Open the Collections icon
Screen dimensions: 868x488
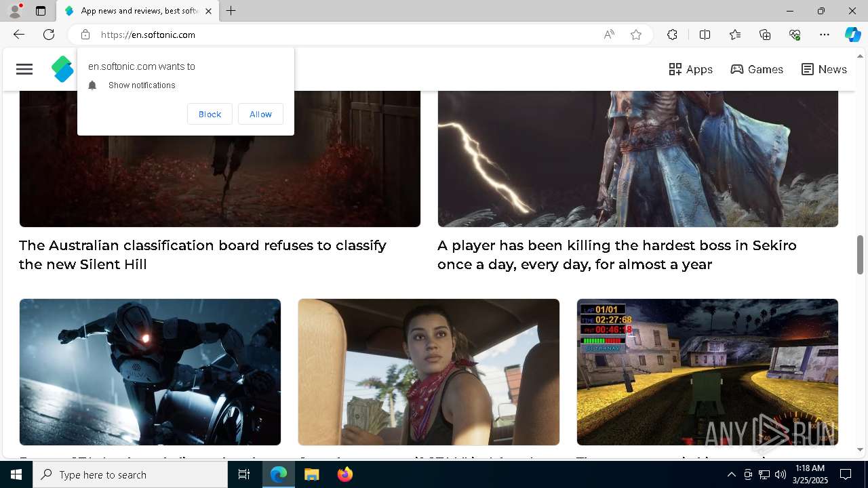(765, 35)
